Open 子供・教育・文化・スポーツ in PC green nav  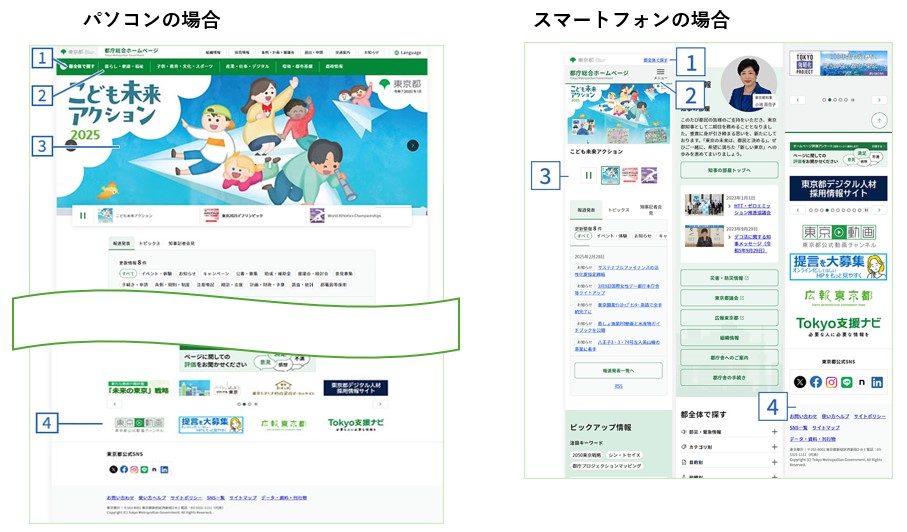185,66
